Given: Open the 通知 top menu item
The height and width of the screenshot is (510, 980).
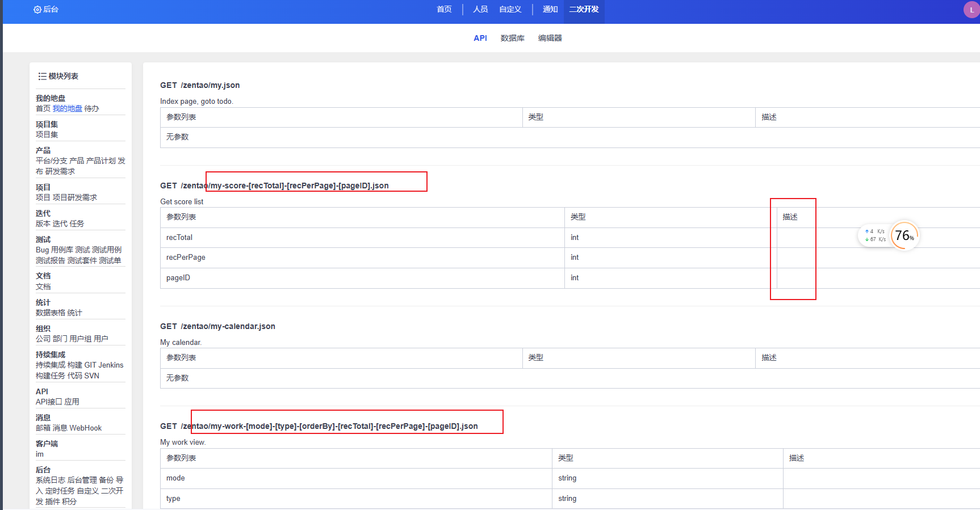Looking at the screenshot, I should tap(550, 10).
